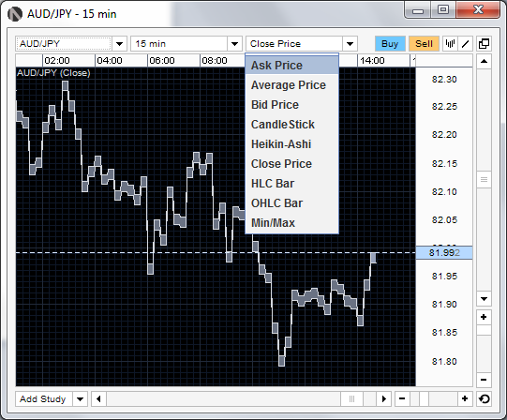Open the chart type bars icon
507x420 pixels.
click(x=450, y=43)
